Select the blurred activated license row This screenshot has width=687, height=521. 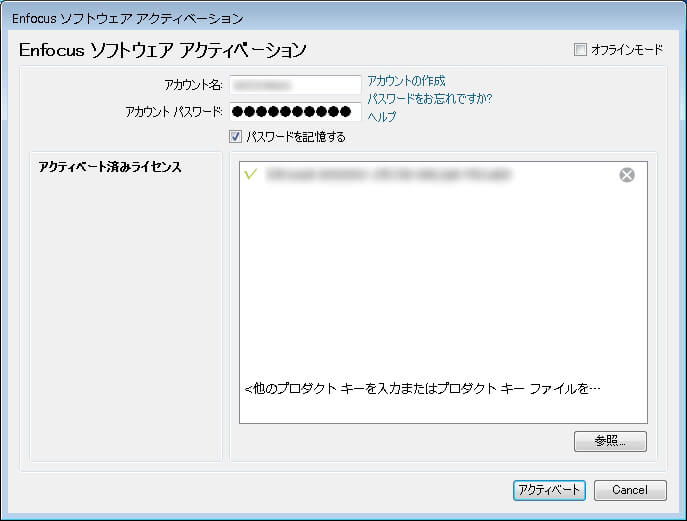tap(443, 174)
